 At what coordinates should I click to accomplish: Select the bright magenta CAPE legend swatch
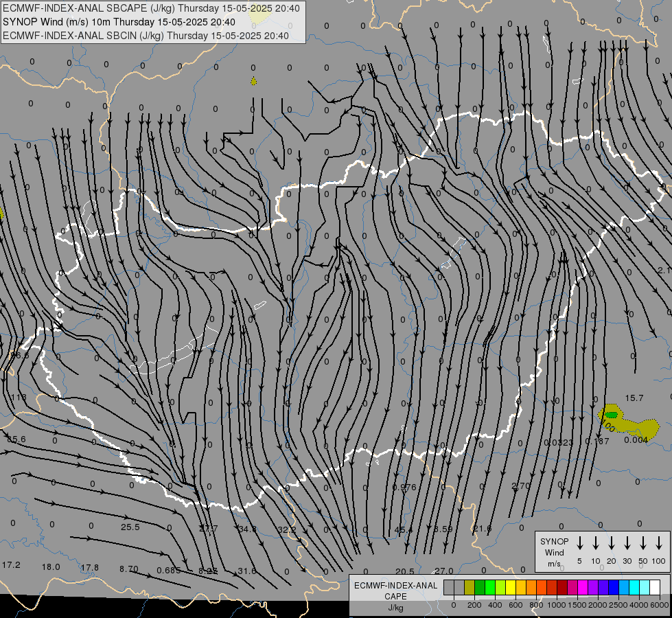tap(583, 588)
